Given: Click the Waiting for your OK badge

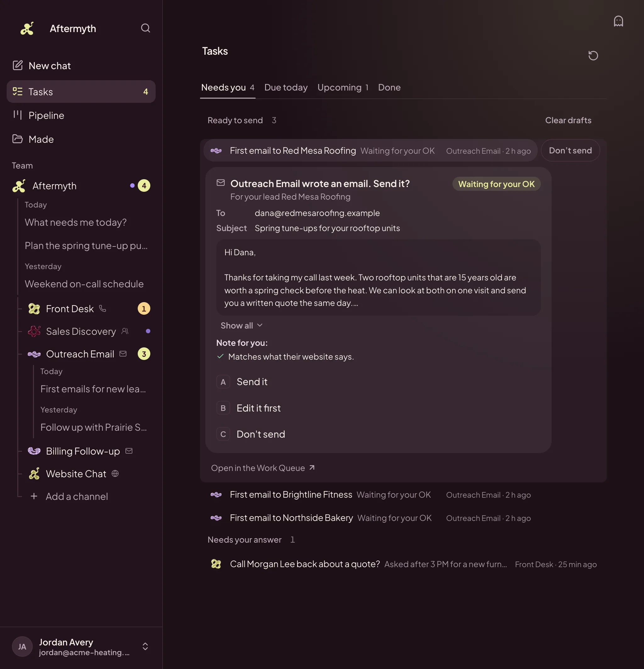Looking at the screenshot, I should click(x=496, y=184).
